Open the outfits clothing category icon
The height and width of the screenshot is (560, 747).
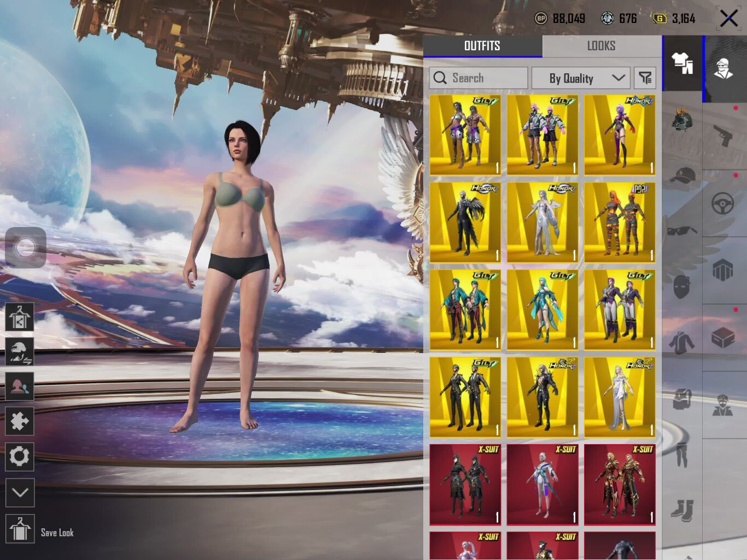click(682, 63)
